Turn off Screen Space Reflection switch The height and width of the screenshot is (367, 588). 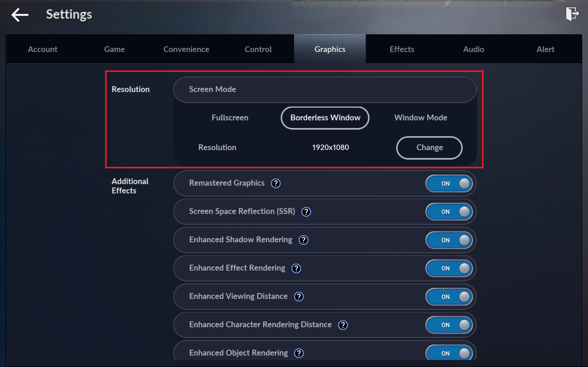[x=449, y=212]
